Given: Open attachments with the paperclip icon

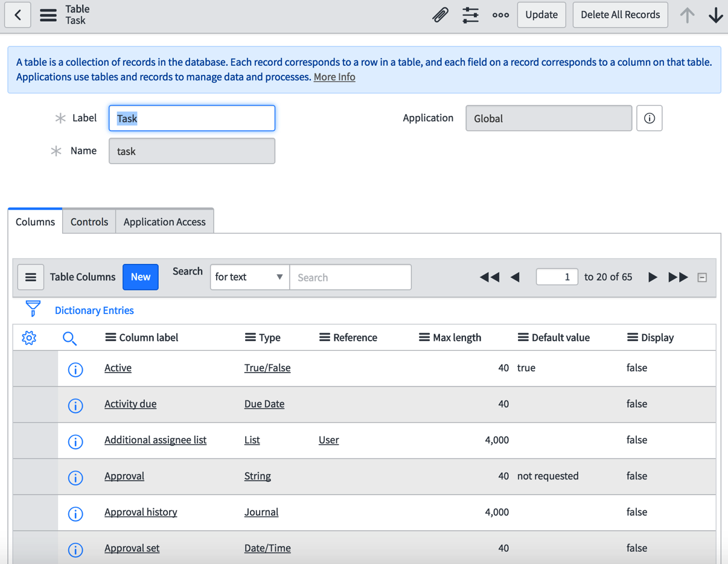Looking at the screenshot, I should [440, 14].
